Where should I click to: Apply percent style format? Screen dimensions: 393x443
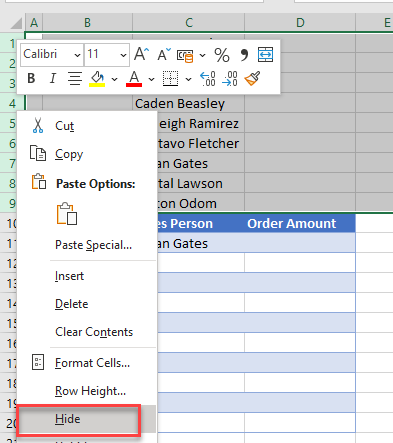222,55
